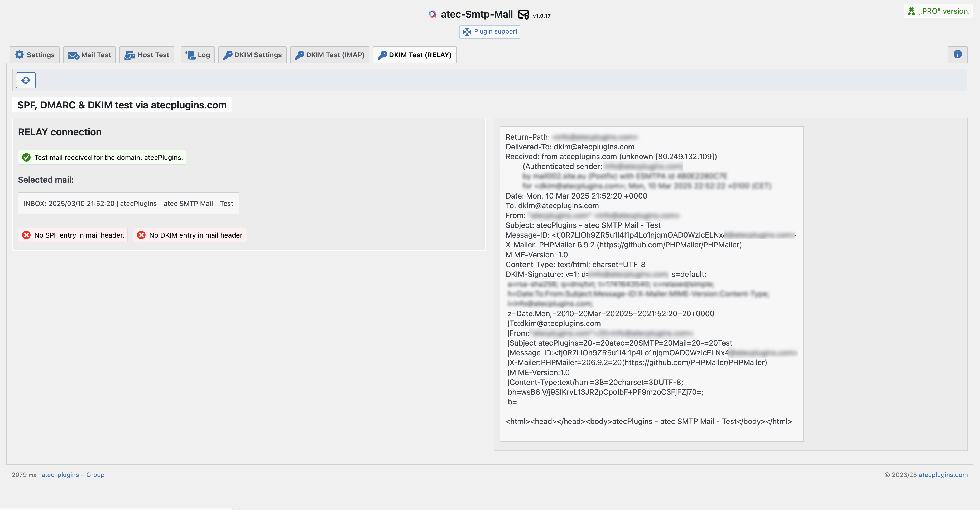Click the RELAY connection heading
Viewport: 980px width, 510px height.
(x=60, y=132)
